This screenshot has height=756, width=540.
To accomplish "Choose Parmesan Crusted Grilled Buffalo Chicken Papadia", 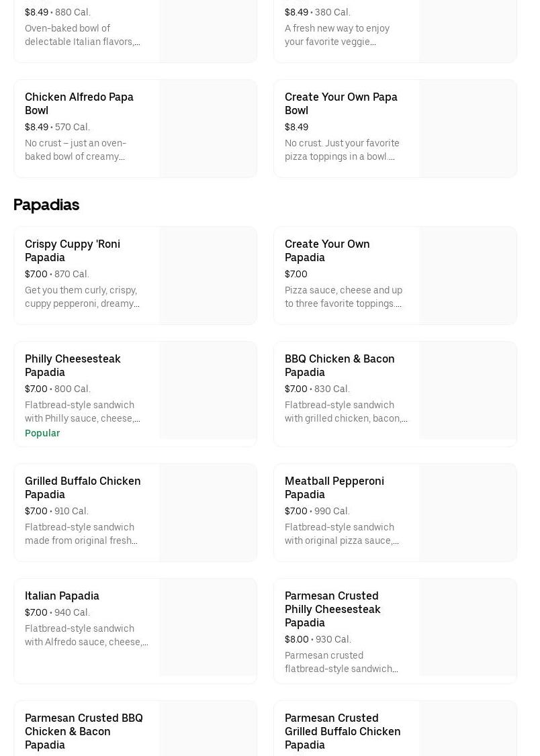I will (x=343, y=731).
